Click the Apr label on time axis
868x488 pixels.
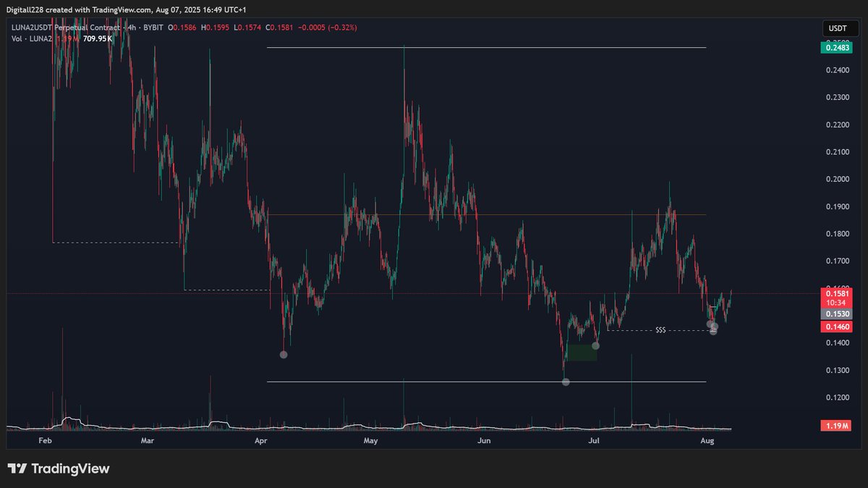tap(261, 440)
